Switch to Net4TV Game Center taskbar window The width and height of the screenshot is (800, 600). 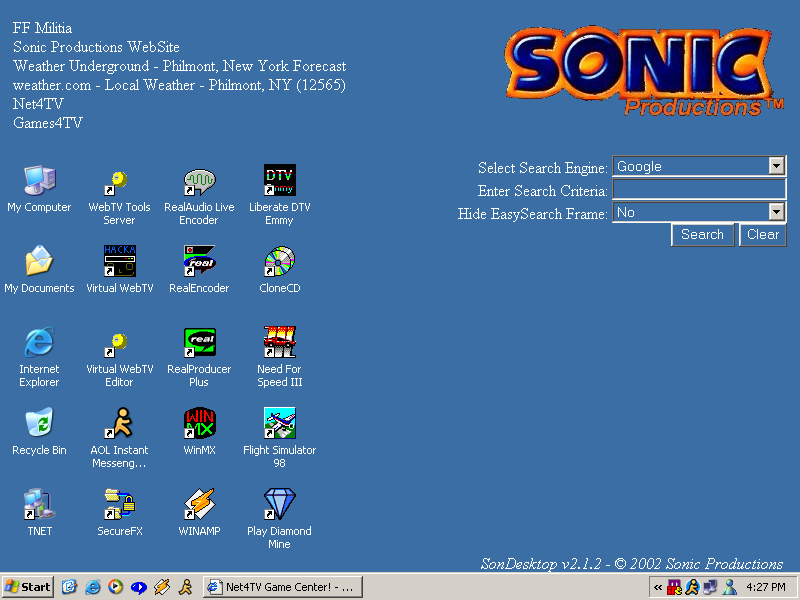click(x=282, y=587)
